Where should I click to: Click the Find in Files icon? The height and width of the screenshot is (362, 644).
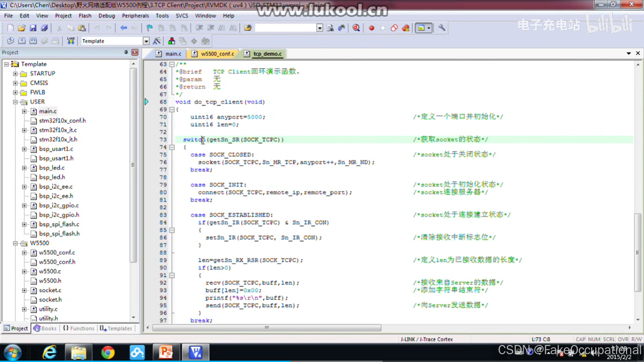248,28
